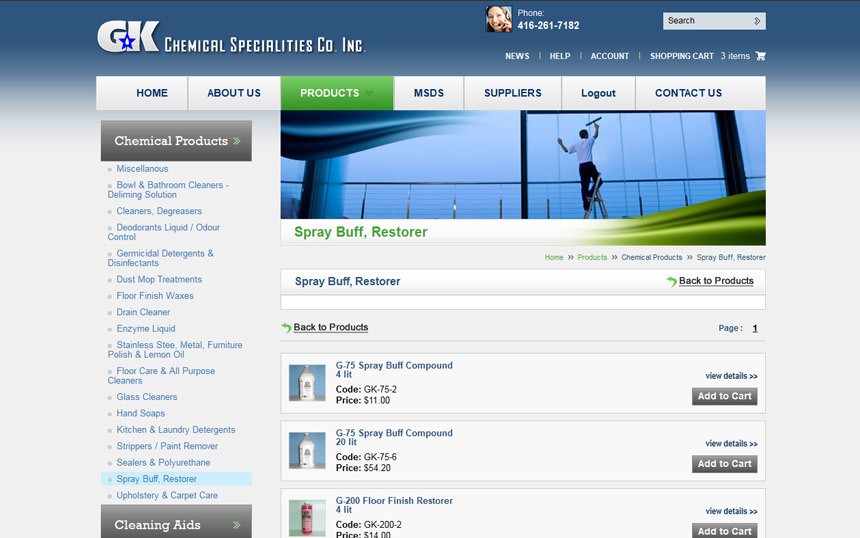The image size is (860, 538).
Task: Select Drain Cleaner category
Action: click(143, 313)
